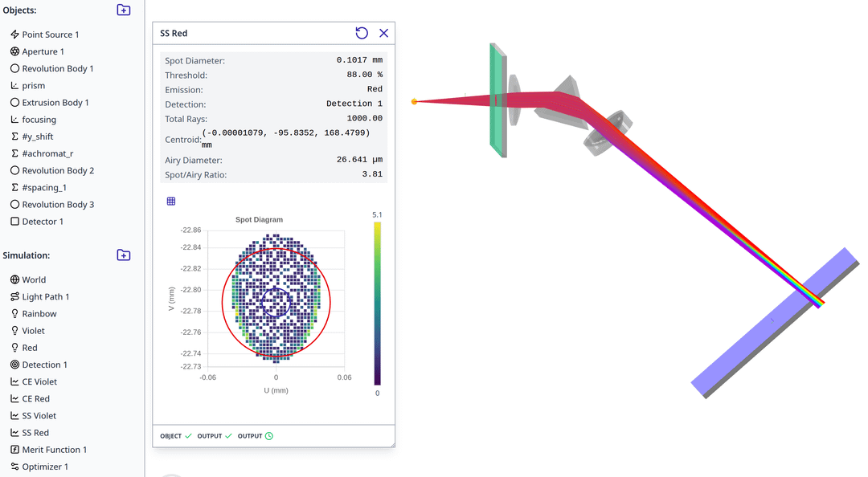The width and height of the screenshot is (868, 477).
Task: Open Optimizer 1
Action: (44, 467)
